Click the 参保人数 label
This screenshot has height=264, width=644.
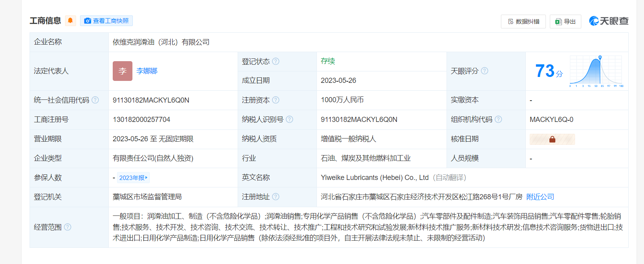click(x=48, y=178)
